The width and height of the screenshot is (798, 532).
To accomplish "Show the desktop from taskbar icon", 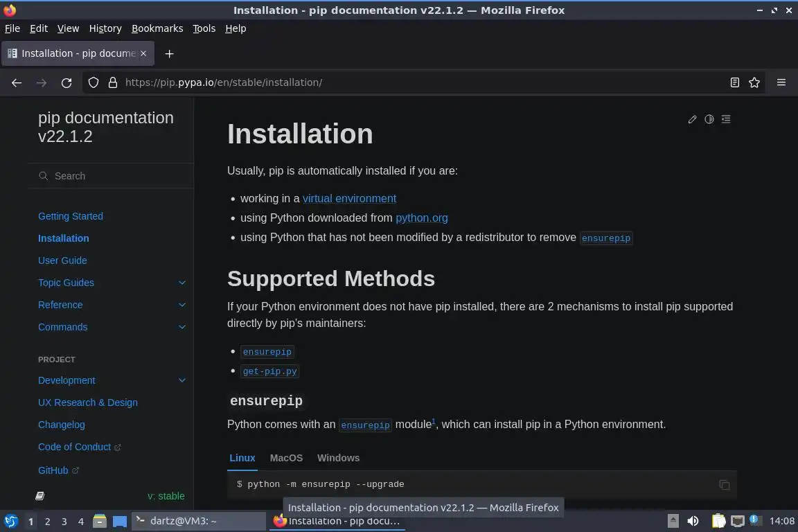I will coord(120,522).
